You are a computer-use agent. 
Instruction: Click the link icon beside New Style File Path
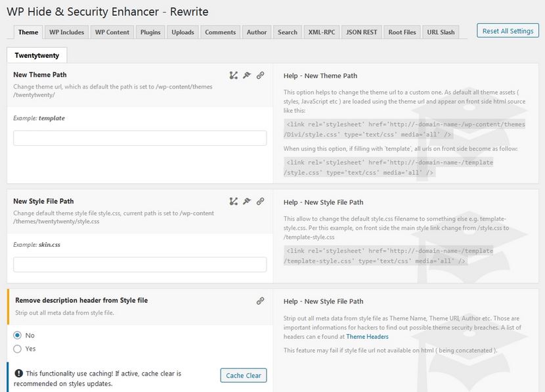tap(260, 201)
